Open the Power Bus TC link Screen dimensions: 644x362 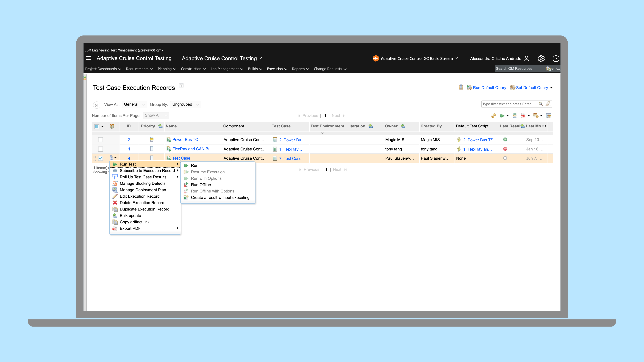coord(185,140)
